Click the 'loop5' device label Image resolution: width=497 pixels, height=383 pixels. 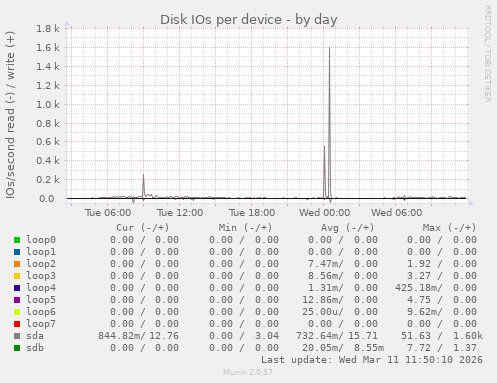pyautogui.click(x=41, y=300)
